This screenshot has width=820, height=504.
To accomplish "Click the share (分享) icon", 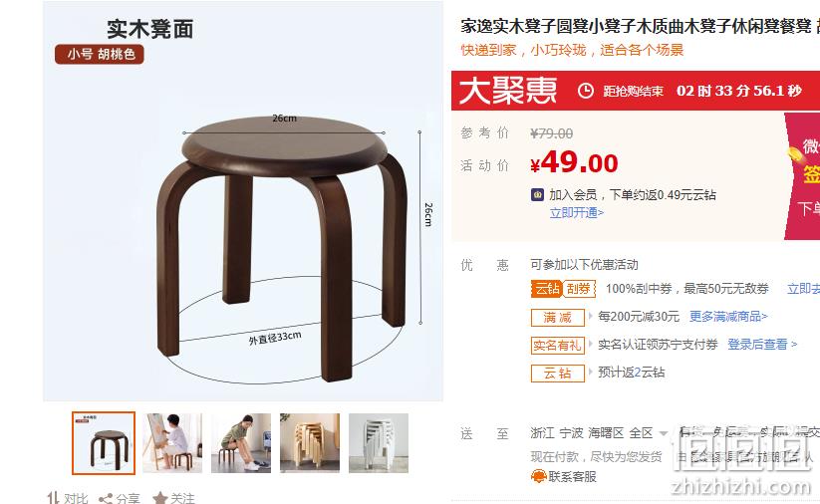I will pos(106,498).
